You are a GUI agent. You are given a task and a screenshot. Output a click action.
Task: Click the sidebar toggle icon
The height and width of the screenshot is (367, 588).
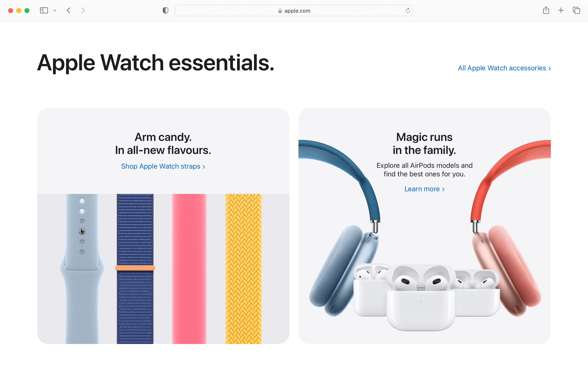coord(44,11)
